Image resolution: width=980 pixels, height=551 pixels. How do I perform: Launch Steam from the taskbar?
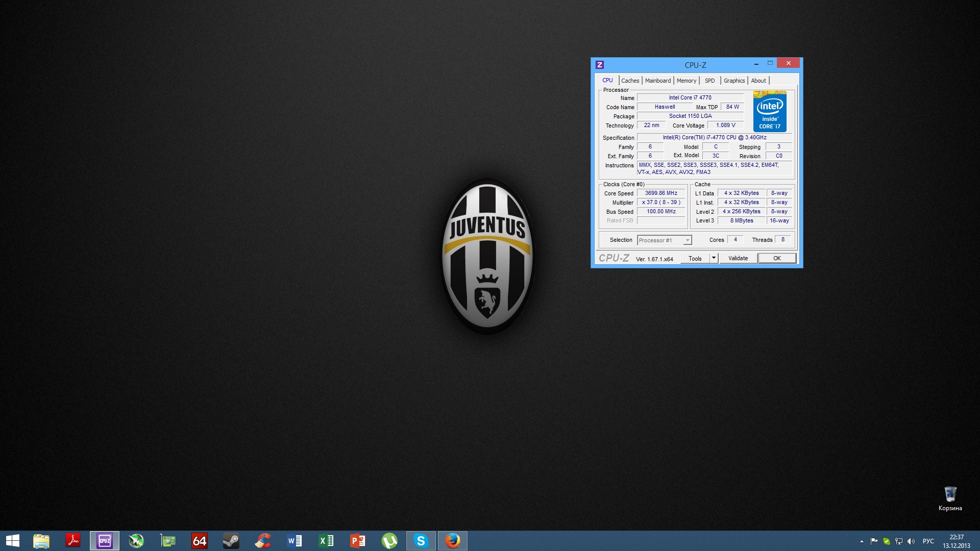click(x=231, y=540)
